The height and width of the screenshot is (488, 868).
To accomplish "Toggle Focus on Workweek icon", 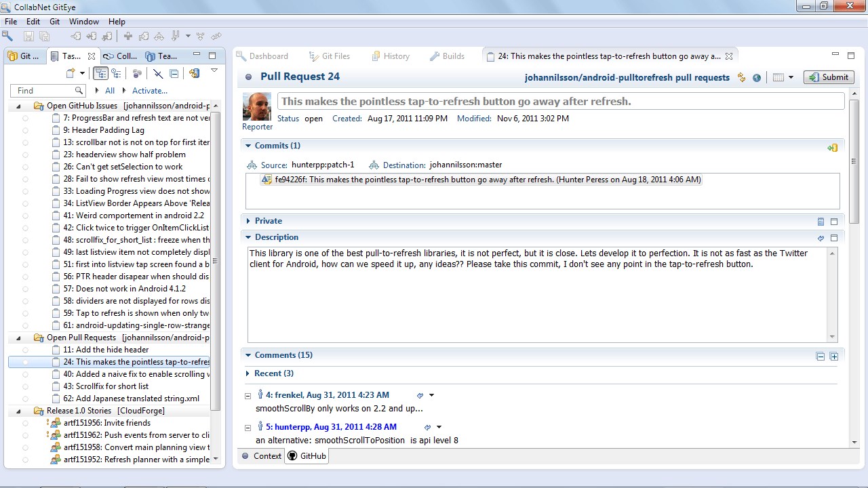I will coord(137,73).
